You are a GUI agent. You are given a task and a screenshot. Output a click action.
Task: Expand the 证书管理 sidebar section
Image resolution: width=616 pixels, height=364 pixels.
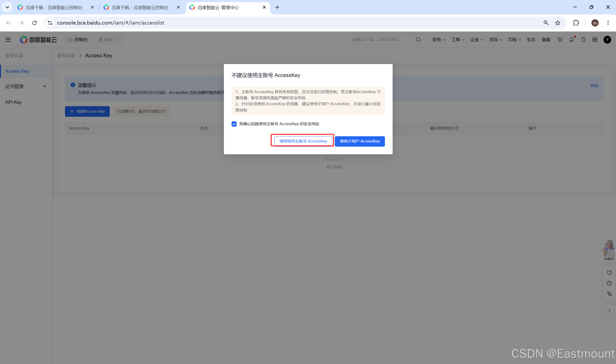click(x=26, y=86)
